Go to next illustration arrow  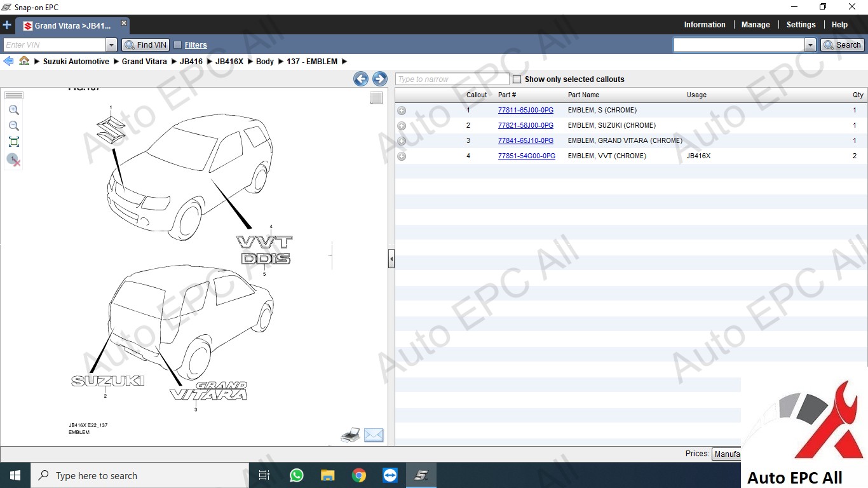380,79
